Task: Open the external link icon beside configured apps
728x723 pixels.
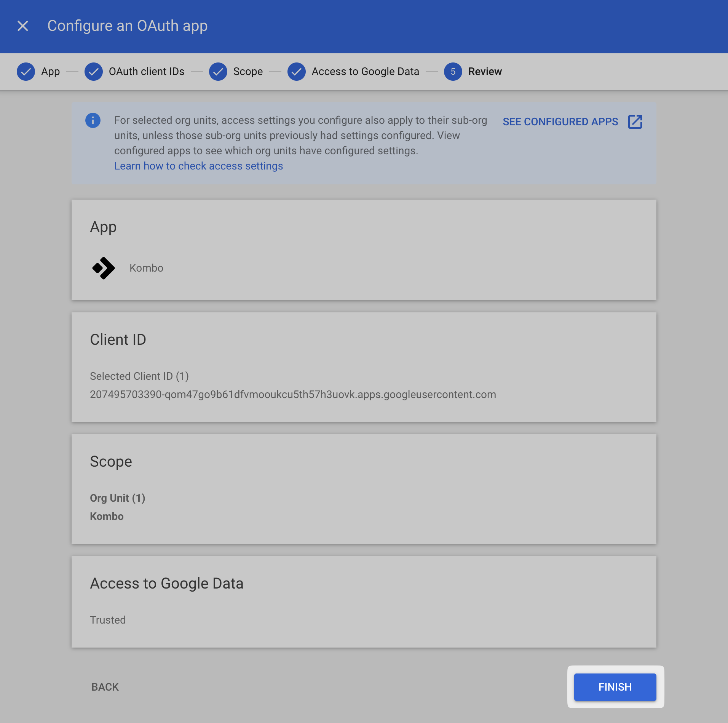Action: pos(635,122)
